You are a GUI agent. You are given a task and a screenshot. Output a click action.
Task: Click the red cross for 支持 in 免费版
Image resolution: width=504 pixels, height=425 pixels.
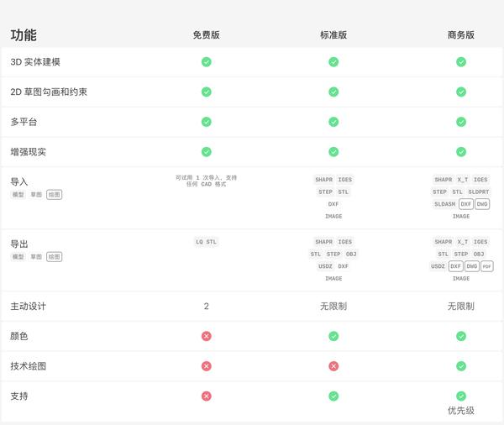click(x=206, y=396)
